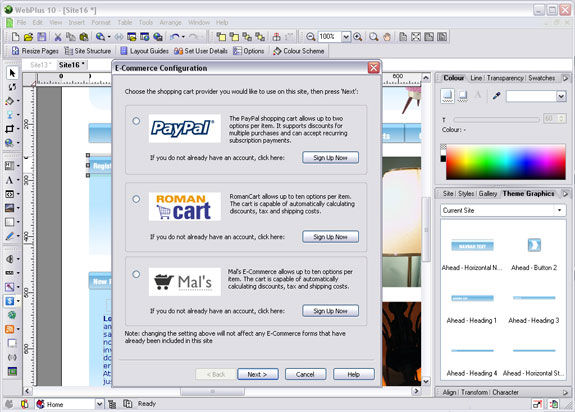Open the Undo history dropdown arrow
575x412 pixels.
coord(183,37)
